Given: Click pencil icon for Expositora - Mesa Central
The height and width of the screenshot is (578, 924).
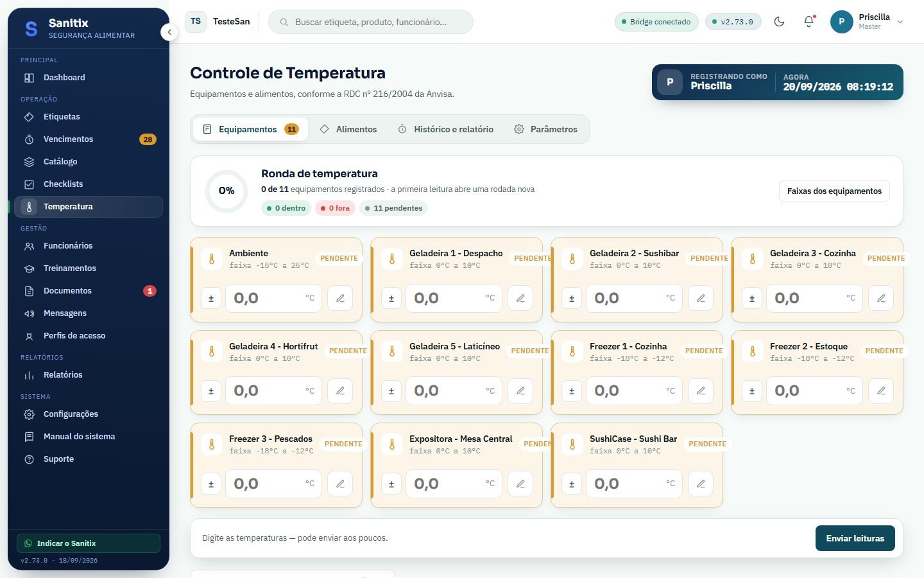Looking at the screenshot, I should tap(520, 484).
